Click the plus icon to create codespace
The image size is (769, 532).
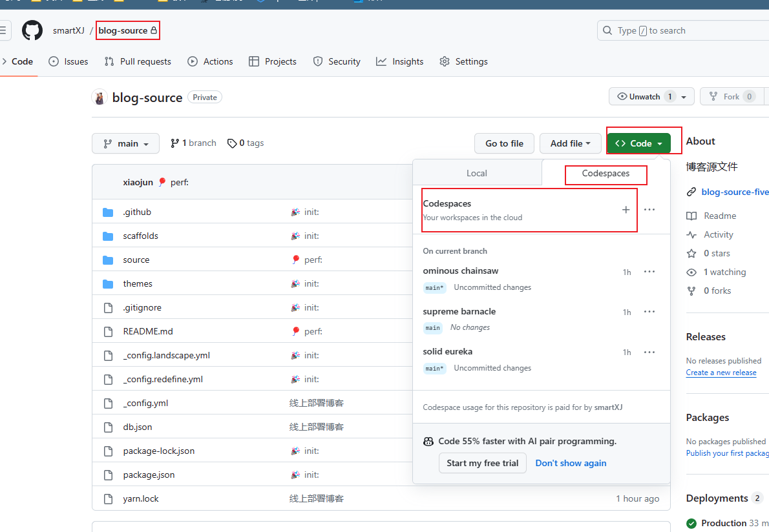point(626,210)
